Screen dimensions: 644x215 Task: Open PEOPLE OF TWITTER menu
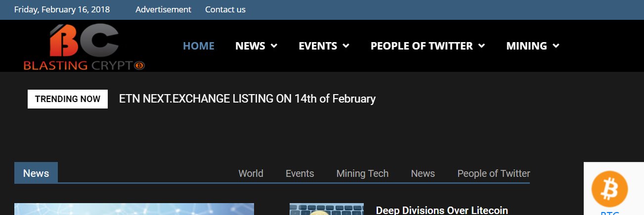422,46
